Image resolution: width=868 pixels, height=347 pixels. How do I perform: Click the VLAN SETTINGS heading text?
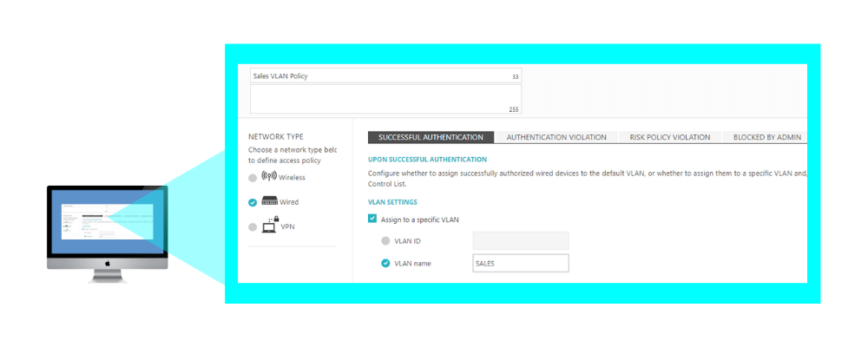[392, 202]
